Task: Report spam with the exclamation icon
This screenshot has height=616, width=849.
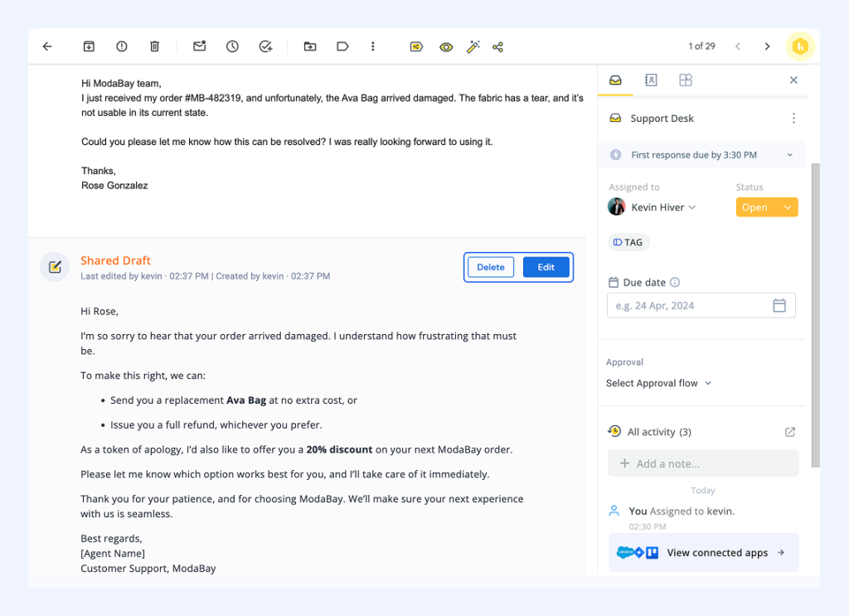Action: [x=122, y=46]
